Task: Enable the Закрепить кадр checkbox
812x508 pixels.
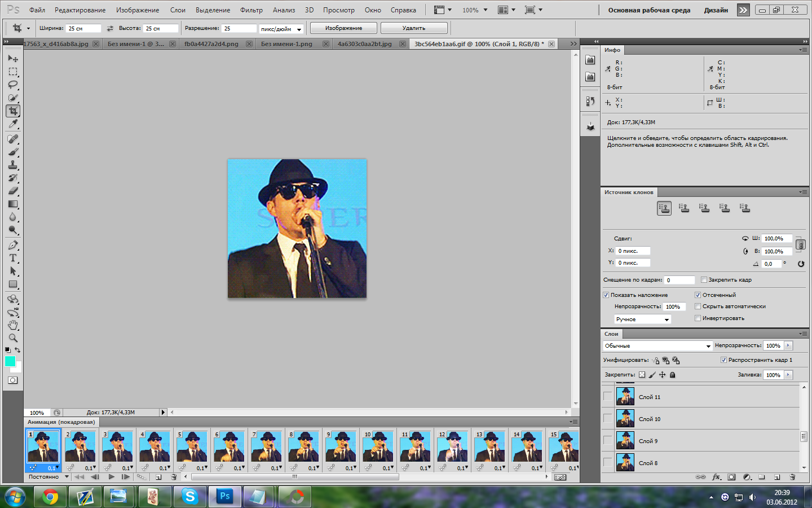Action: (704, 280)
